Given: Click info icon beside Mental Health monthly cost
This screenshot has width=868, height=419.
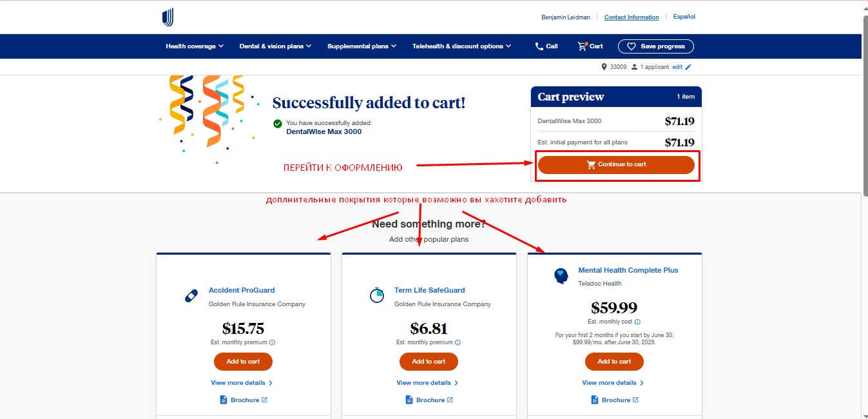Looking at the screenshot, I should [637, 322].
